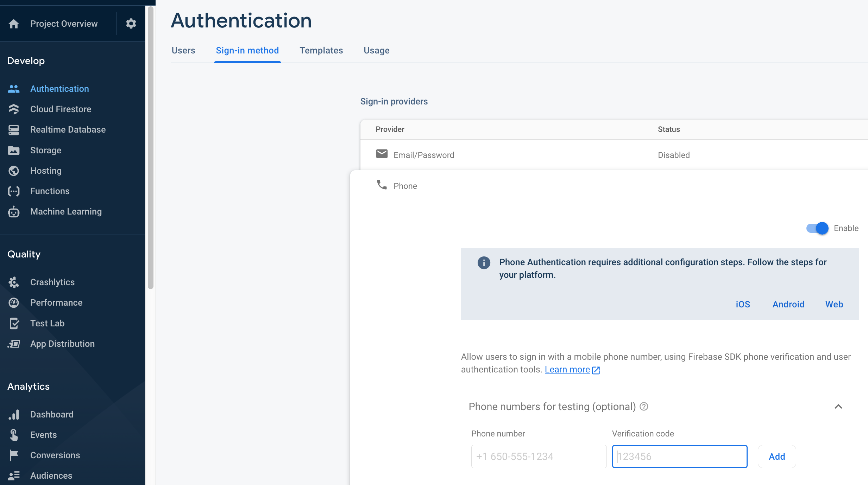Open the Email/Password provider row
The height and width of the screenshot is (485, 868).
614,155
